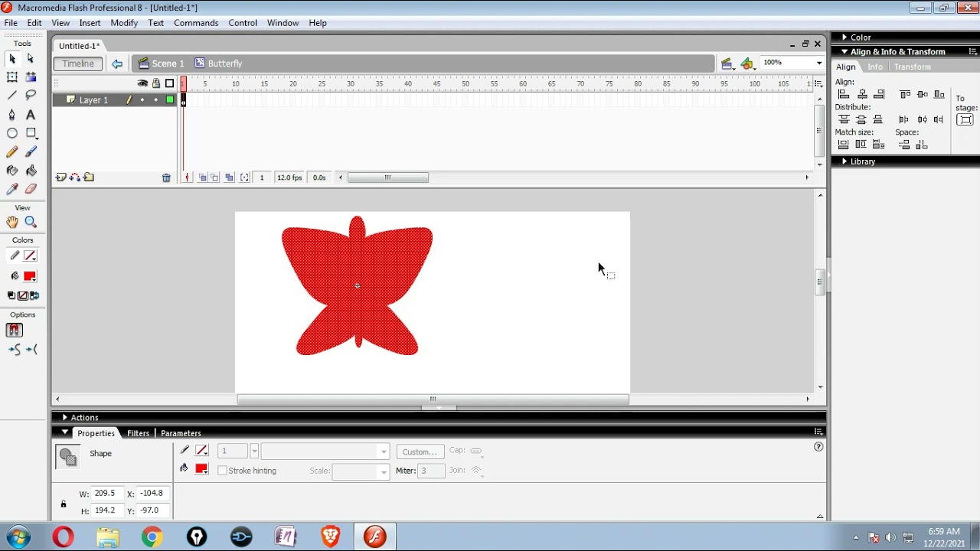Select the Text tool

[x=31, y=115]
